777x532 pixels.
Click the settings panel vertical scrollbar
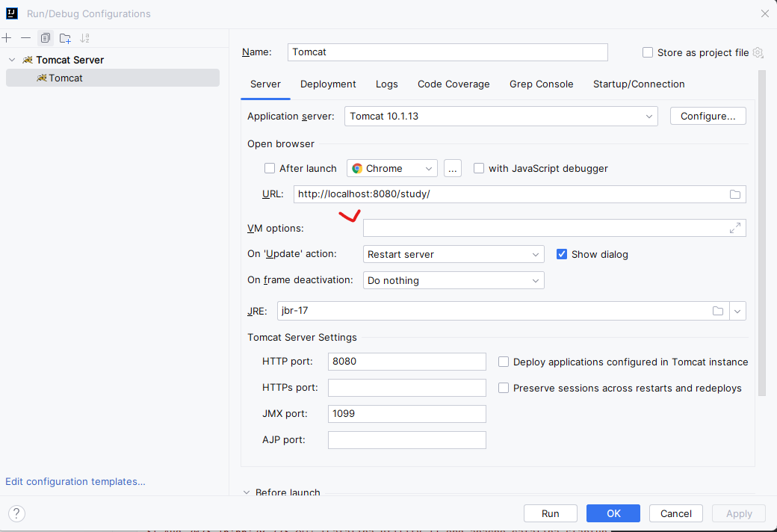pos(761,233)
